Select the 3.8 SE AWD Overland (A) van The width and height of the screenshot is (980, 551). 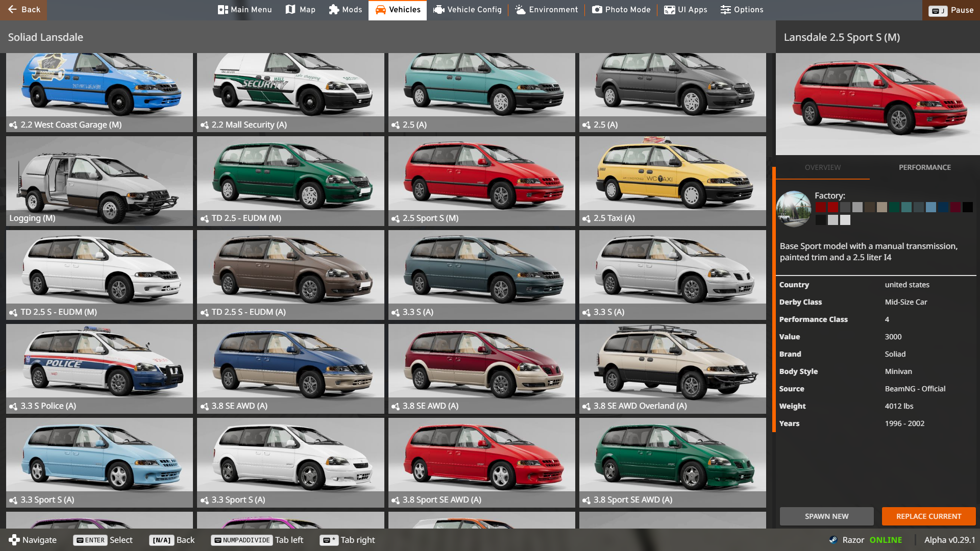click(672, 368)
